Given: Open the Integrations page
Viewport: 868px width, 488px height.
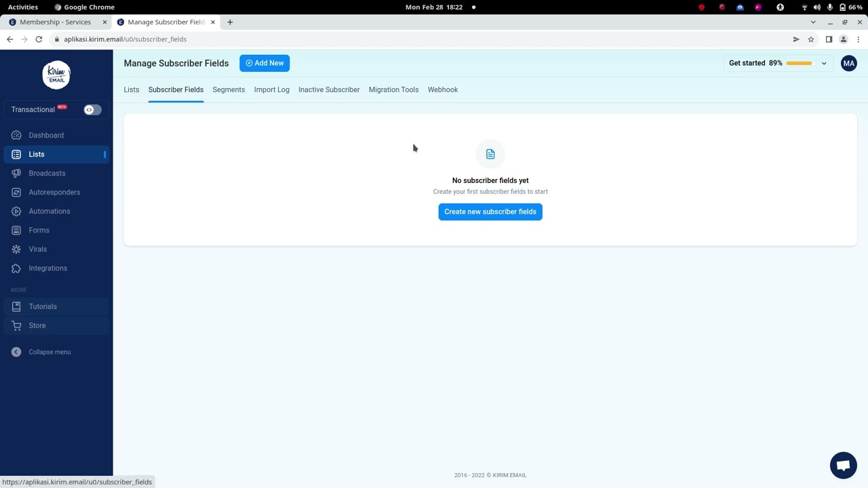Looking at the screenshot, I should click(48, 268).
